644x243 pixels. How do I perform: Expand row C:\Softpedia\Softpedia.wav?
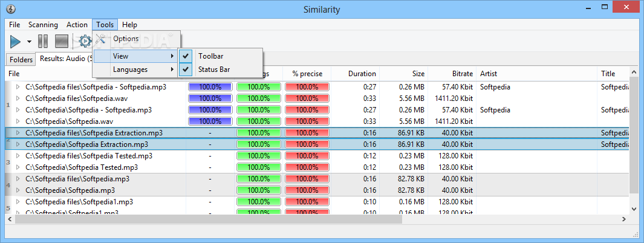click(18, 121)
